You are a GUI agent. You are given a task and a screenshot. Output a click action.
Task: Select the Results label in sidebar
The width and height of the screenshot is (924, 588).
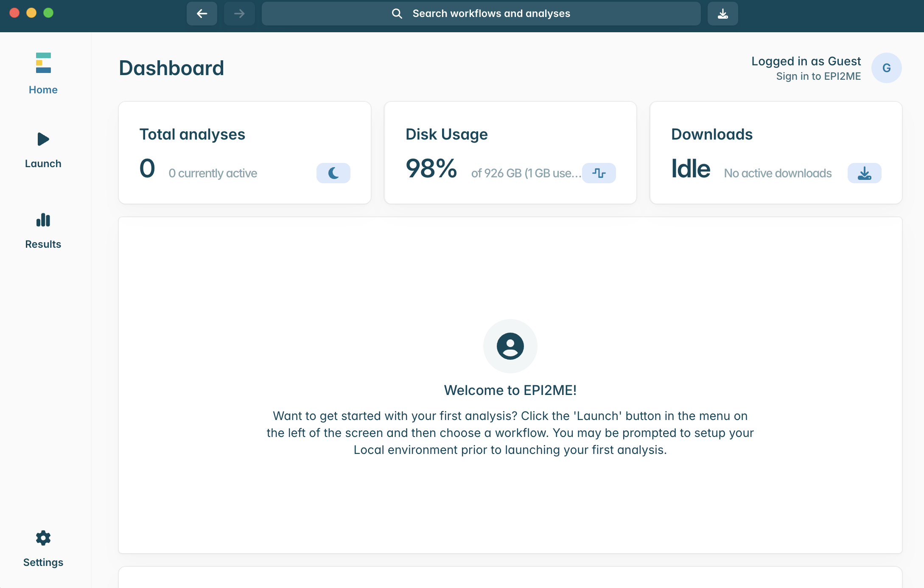point(43,244)
